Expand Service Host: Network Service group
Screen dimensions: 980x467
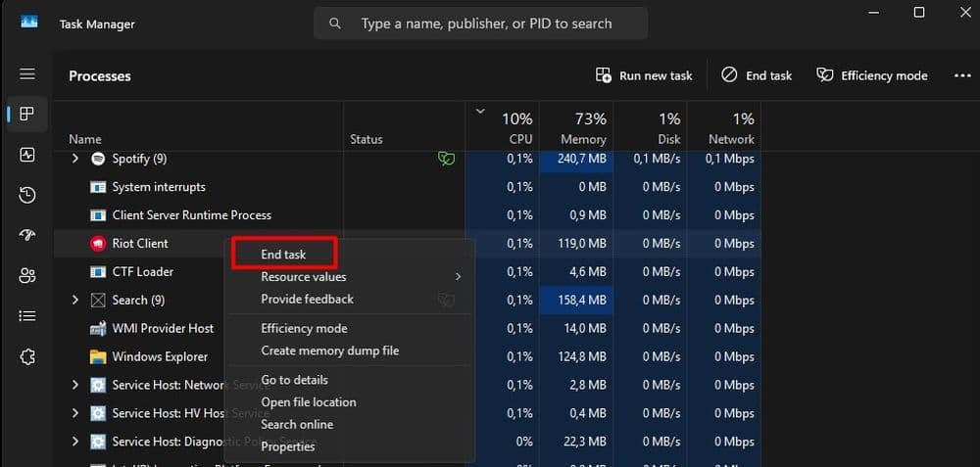coord(75,385)
